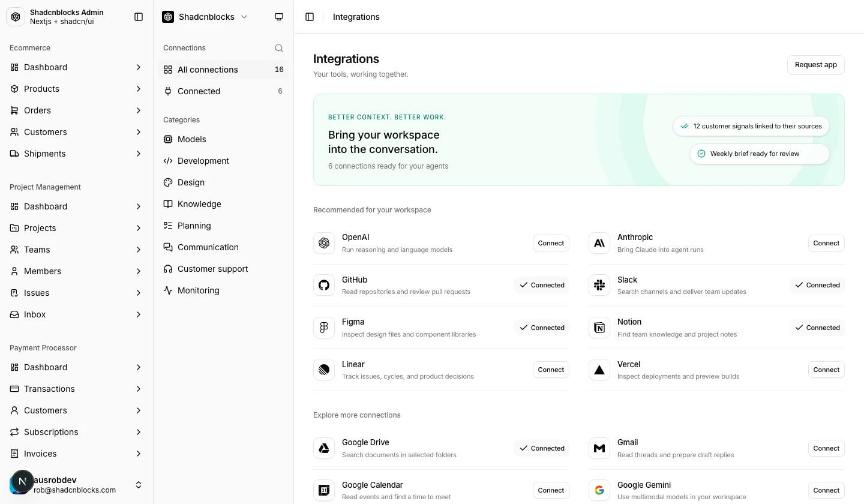Connect the Vercel integration
864x504 pixels.
[x=826, y=370]
